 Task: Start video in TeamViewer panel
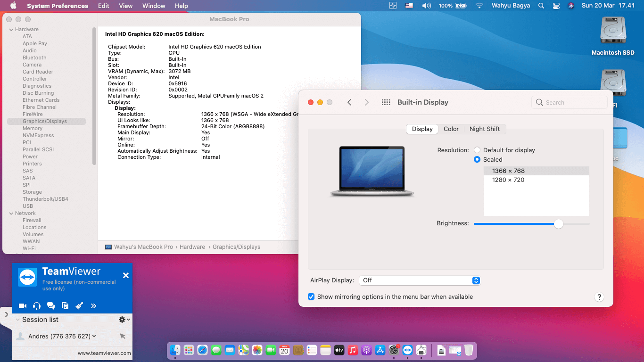pos(23,306)
